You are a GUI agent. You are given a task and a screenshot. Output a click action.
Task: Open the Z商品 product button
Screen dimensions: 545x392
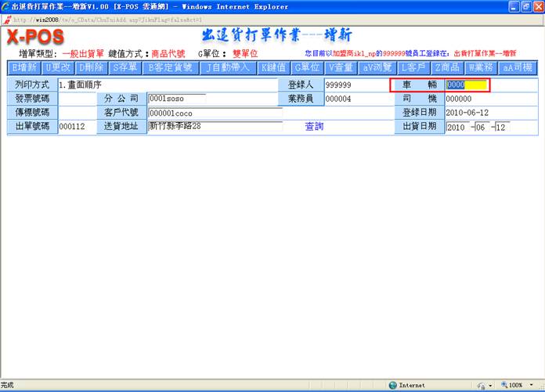point(449,67)
